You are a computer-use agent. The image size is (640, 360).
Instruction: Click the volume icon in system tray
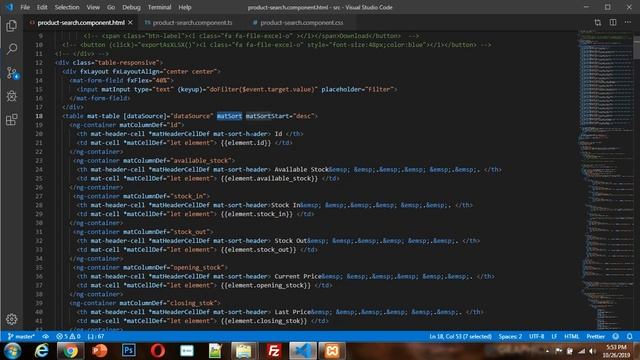pyautogui.click(x=592, y=351)
